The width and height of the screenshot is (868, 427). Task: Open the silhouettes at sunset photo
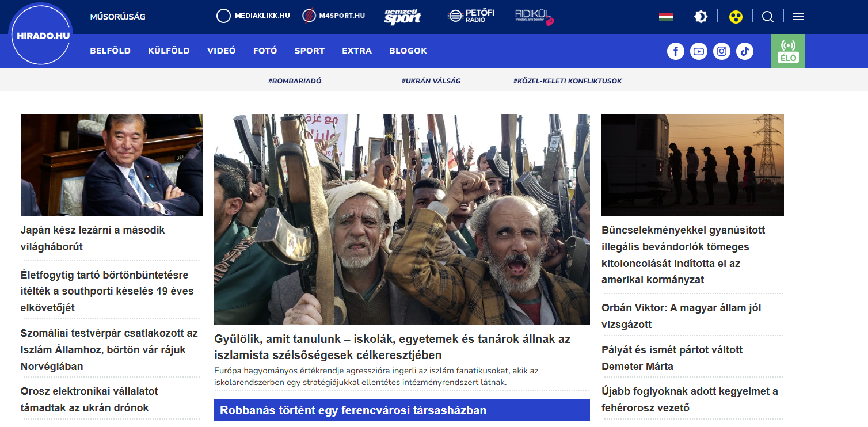[x=692, y=165]
